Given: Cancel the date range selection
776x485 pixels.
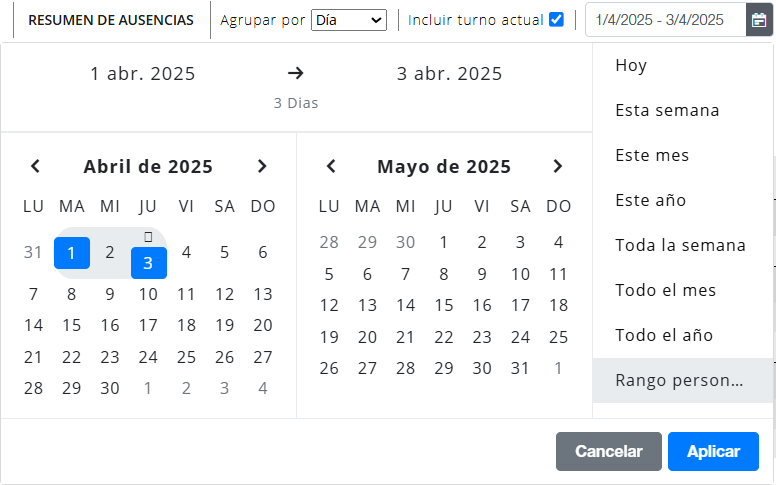Looking at the screenshot, I should tap(609, 451).
